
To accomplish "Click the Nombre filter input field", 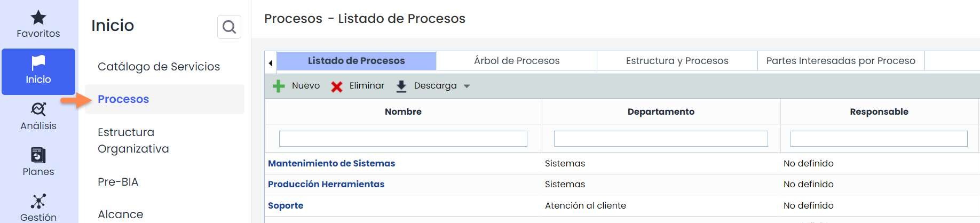I will pos(403,139).
